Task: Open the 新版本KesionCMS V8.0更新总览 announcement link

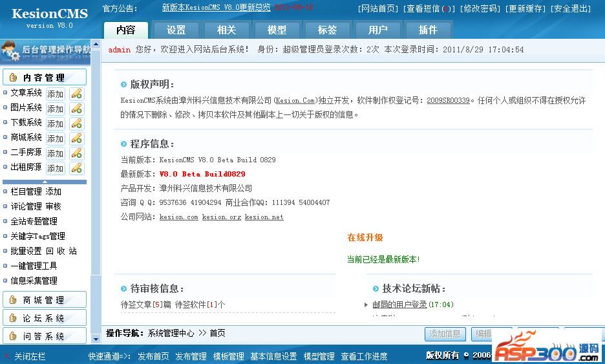Action: click(216, 7)
